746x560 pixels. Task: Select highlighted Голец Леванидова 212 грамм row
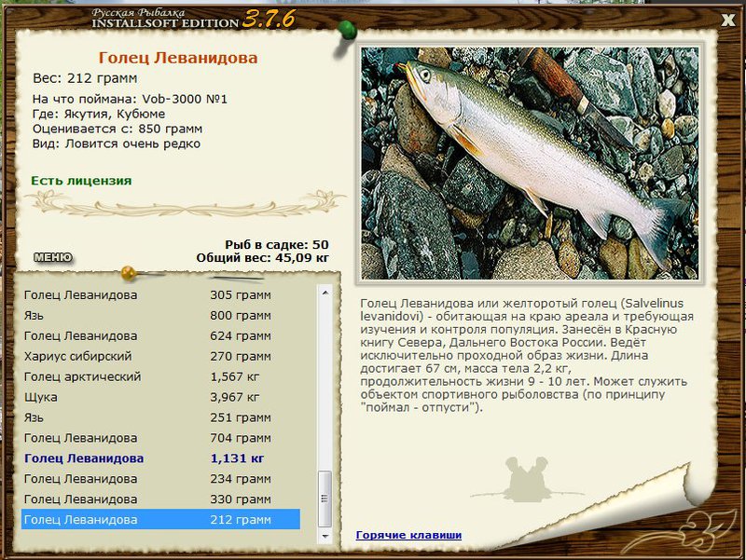[160, 519]
